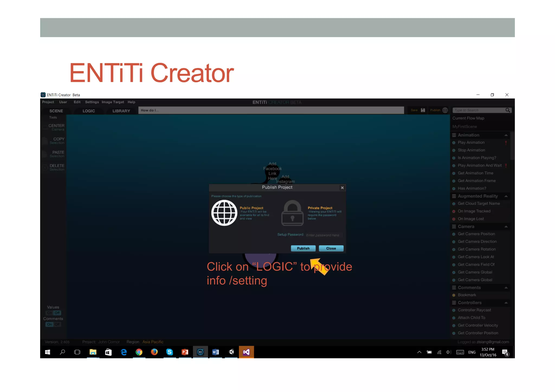
Task: Click the MyFirstScene flow map
Action: pyautogui.click(x=464, y=127)
